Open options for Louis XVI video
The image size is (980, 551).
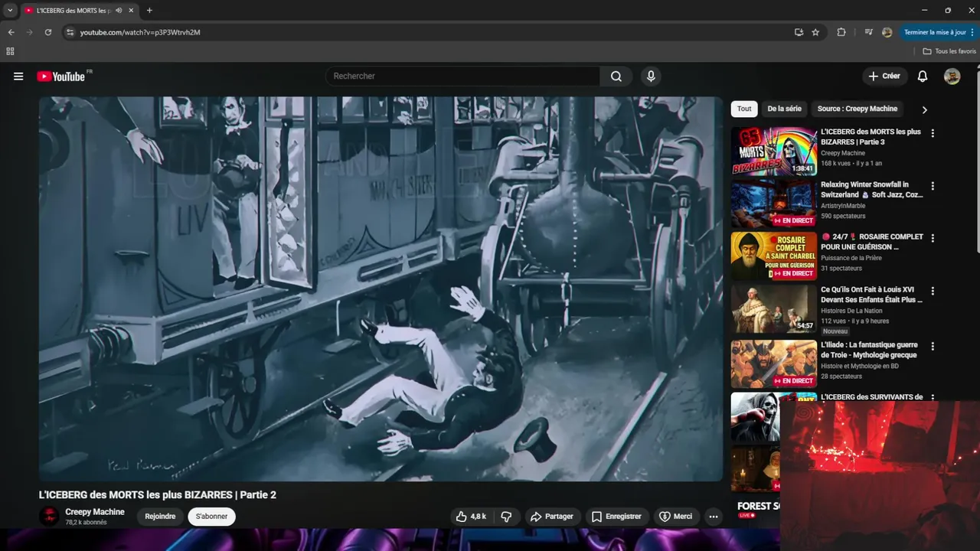pyautogui.click(x=933, y=291)
